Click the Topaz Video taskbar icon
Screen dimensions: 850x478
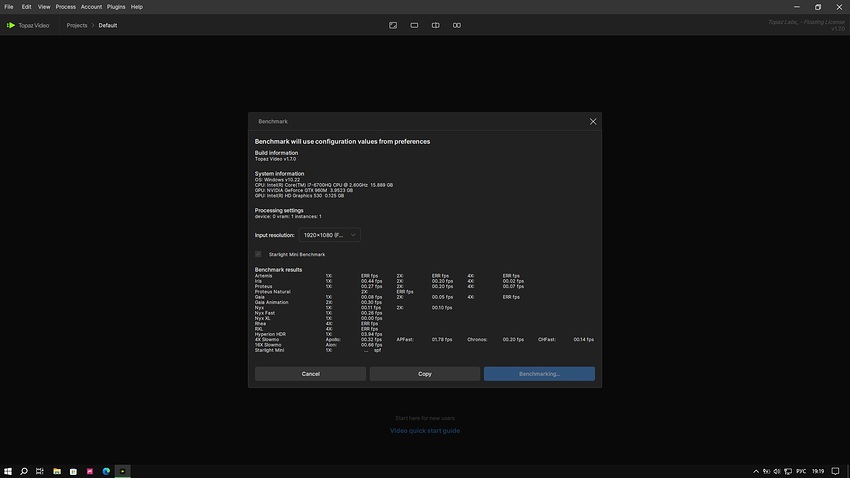click(x=123, y=471)
